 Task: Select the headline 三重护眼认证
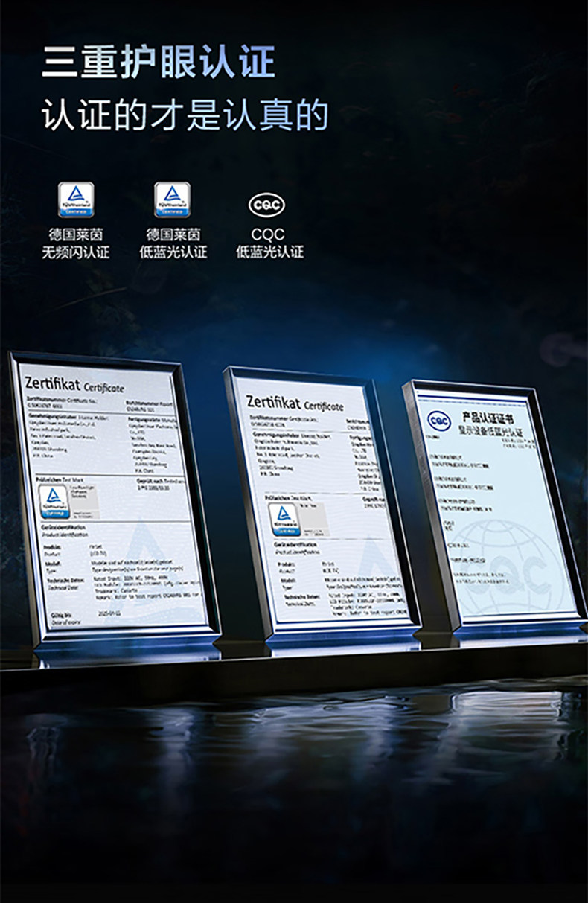159,62
